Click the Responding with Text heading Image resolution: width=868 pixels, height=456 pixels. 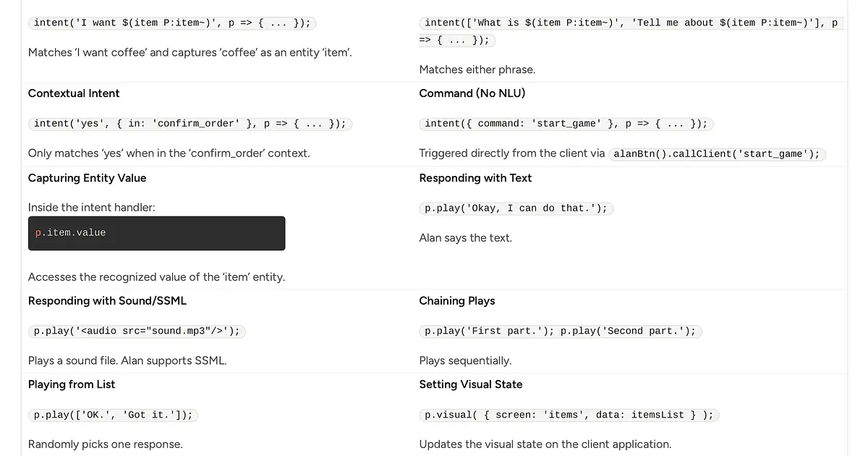click(x=475, y=178)
